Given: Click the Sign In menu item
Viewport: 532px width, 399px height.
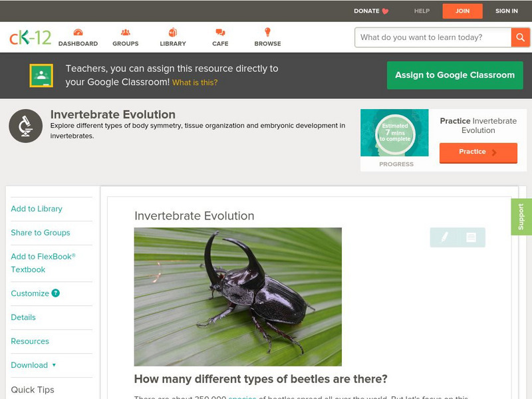Looking at the screenshot, I should tap(506, 11).
